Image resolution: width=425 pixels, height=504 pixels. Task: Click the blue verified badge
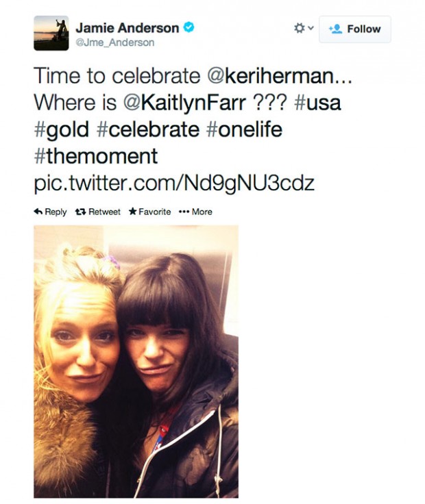click(189, 28)
